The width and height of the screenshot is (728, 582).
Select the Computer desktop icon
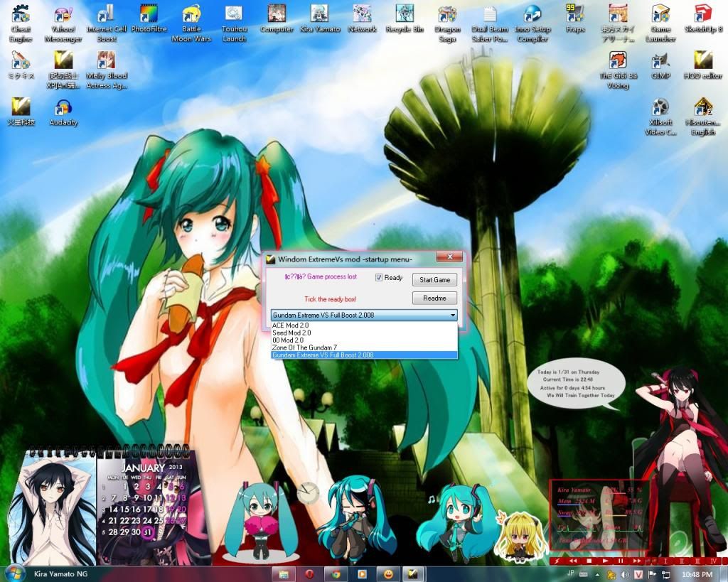click(x=277, y=19)
